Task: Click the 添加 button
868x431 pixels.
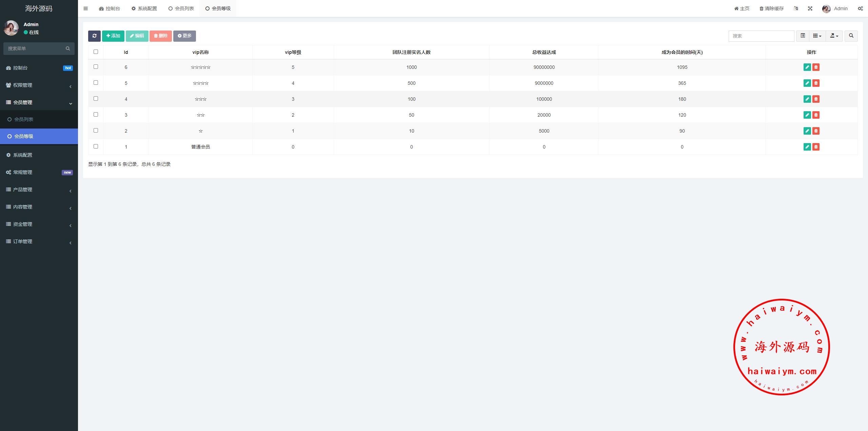Action: coord(113,36)
